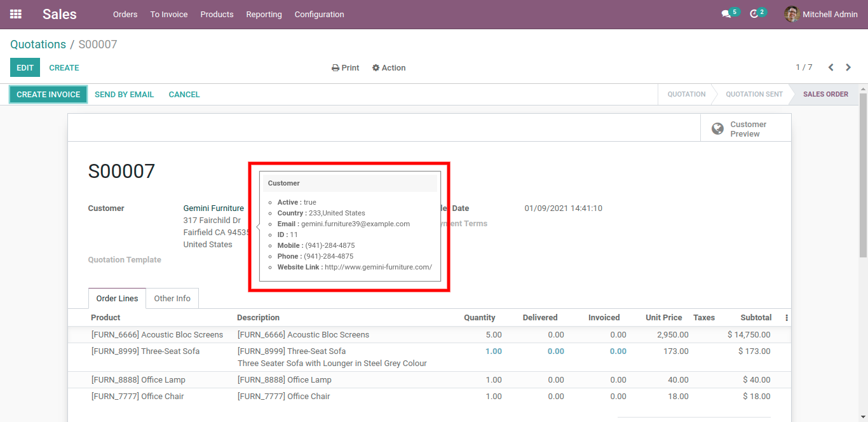
Task: Click the Customer Preview globe icon
Action: [717, 129]
